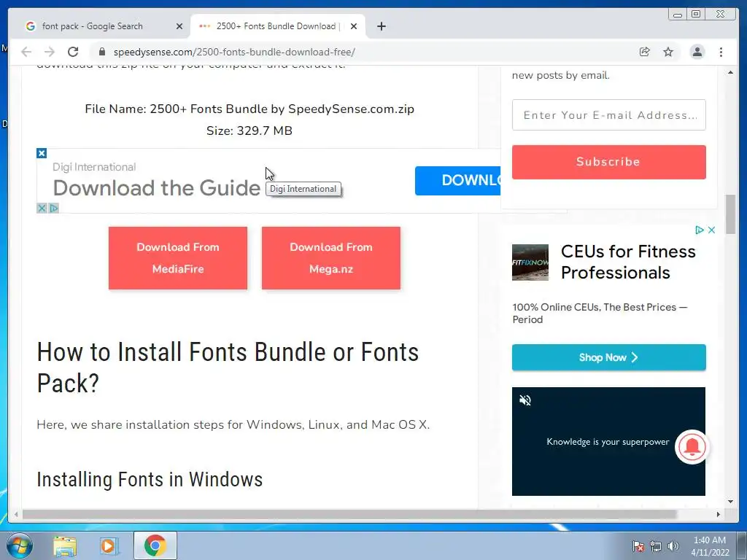Click the Installing Fonts in Windows heading

(150, 480)
